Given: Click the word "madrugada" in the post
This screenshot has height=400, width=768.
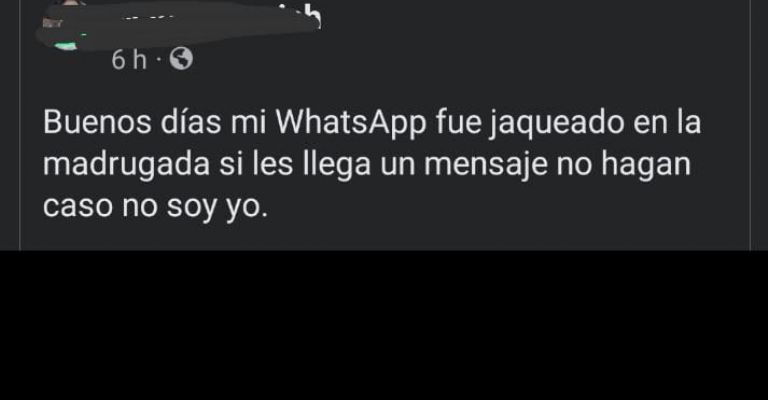Looking at the screenshot, I should pyautogui.click(x=126, y=165).
